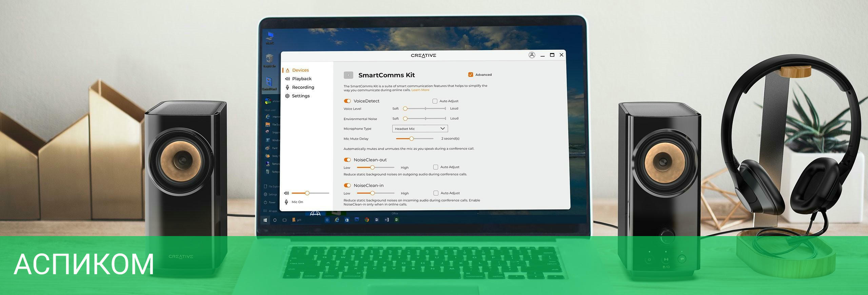Click the microphone icon beside Mic On
868x295 pixels.
287,202
